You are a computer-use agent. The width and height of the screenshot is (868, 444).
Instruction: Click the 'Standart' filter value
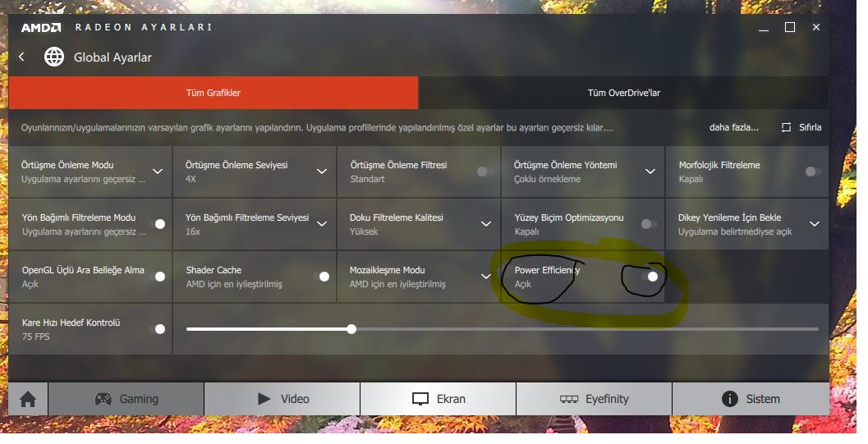pyautogui.click(x=367, y=179)
